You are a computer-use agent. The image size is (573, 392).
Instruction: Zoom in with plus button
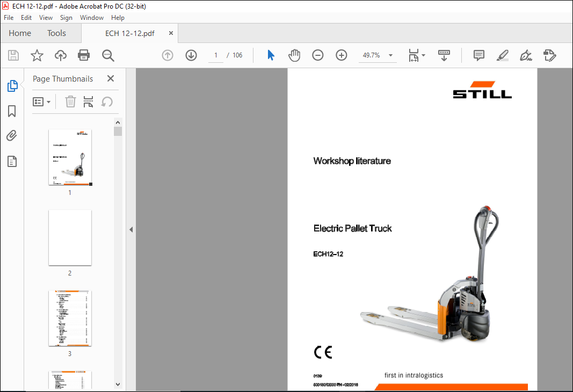click(342, 55)
